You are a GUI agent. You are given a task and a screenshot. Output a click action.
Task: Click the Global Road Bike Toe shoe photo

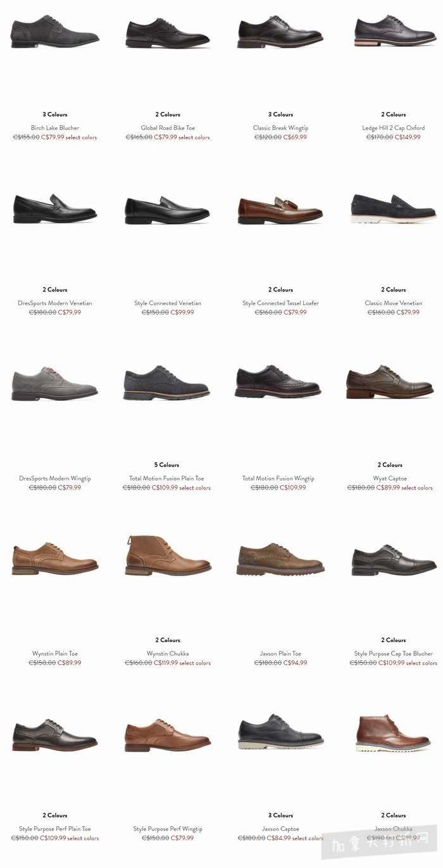coord(168,33)
